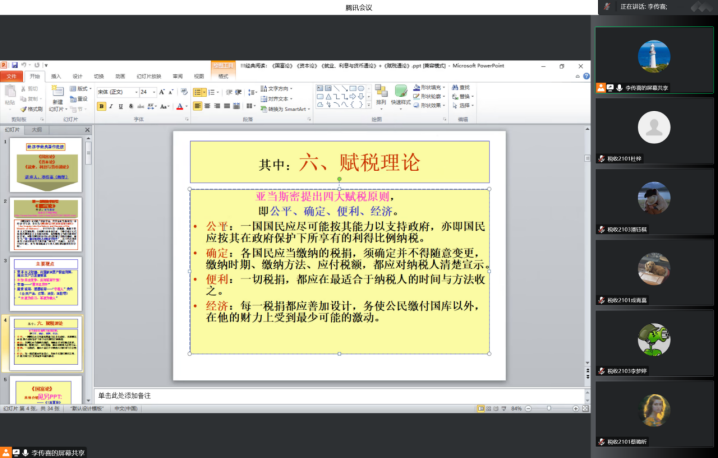This screenshot has height=458, width=718.
Task: Switch to the 大纲 outline pane tab
Action: point(37,129)
